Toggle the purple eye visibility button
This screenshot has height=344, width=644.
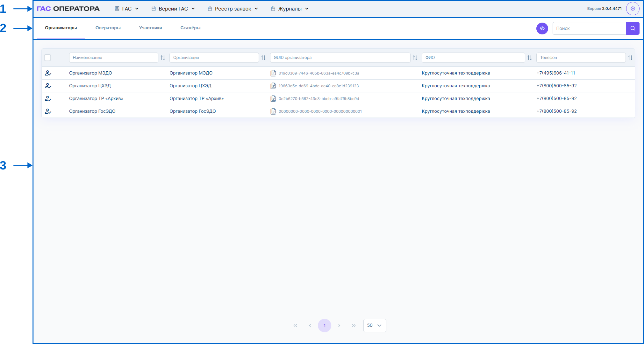[542, 28]
